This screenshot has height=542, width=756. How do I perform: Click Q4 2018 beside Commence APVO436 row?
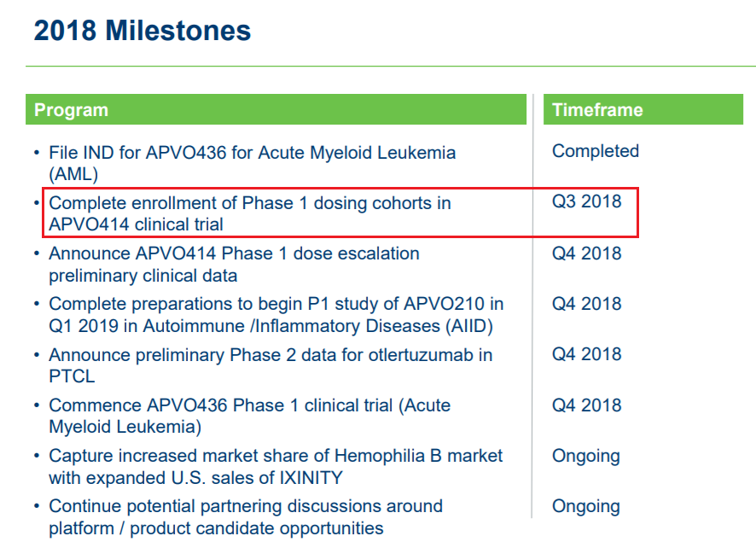[x=587, y=405]
